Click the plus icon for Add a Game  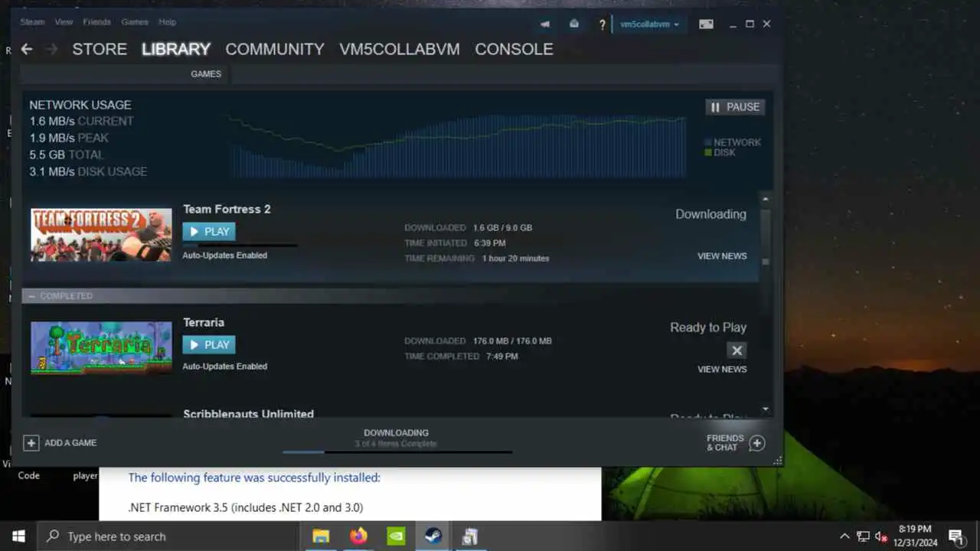pyautogui.click(x=31, y=443)
